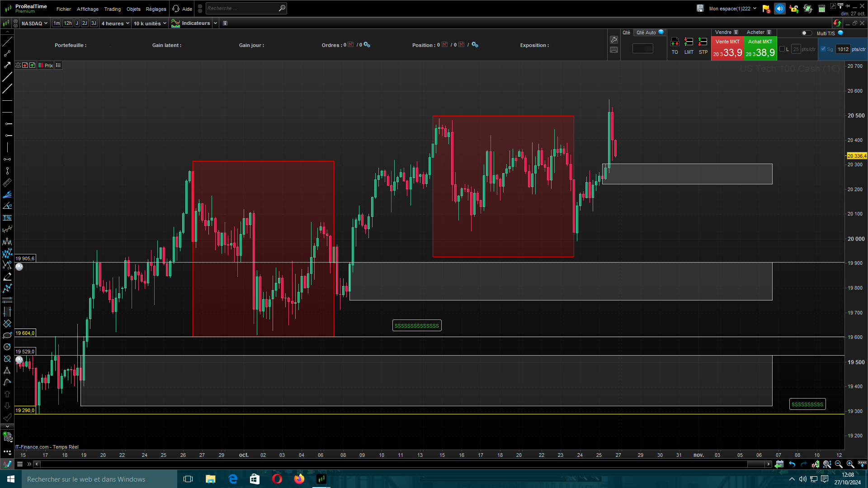
Task: Select the ruler measurement tool
Action: point(7,183)
